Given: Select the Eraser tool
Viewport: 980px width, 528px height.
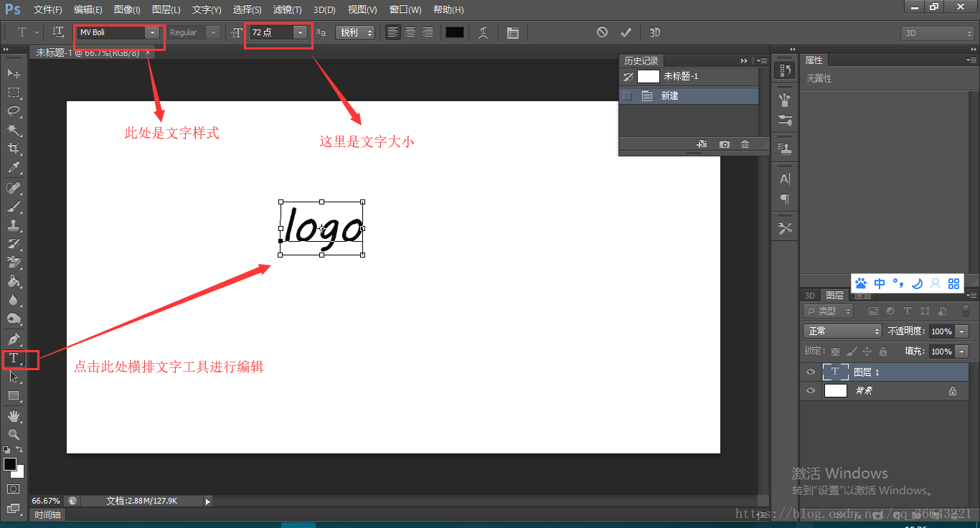Looking at the screenshot, I should tap(14, 263).
